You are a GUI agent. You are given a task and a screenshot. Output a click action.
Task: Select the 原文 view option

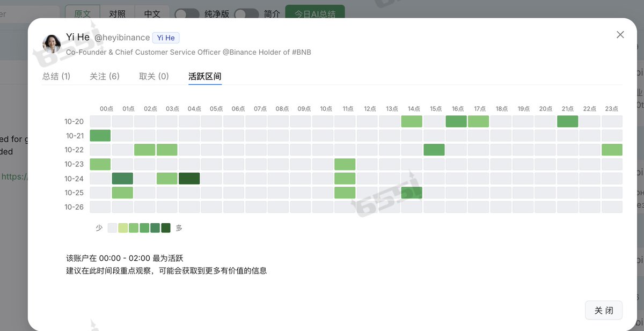point(82,14)
